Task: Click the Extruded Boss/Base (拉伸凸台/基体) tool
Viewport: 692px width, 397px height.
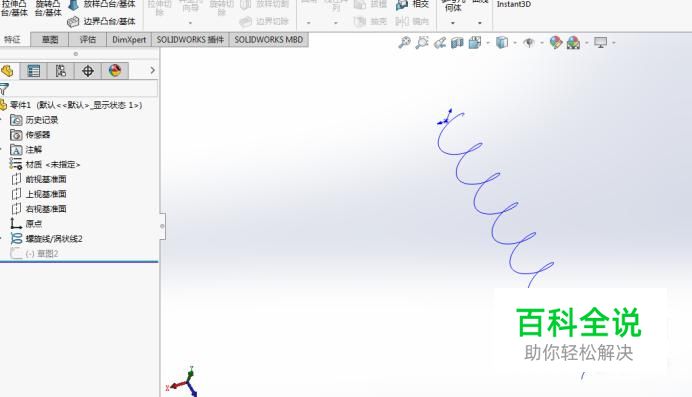Action: [x=14, y=8]
